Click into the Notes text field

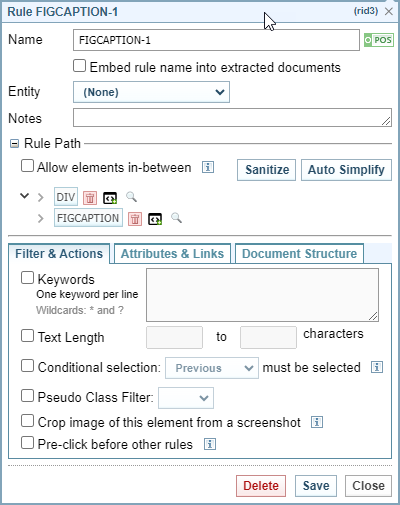pyautogui.click(x=232, y=118)
